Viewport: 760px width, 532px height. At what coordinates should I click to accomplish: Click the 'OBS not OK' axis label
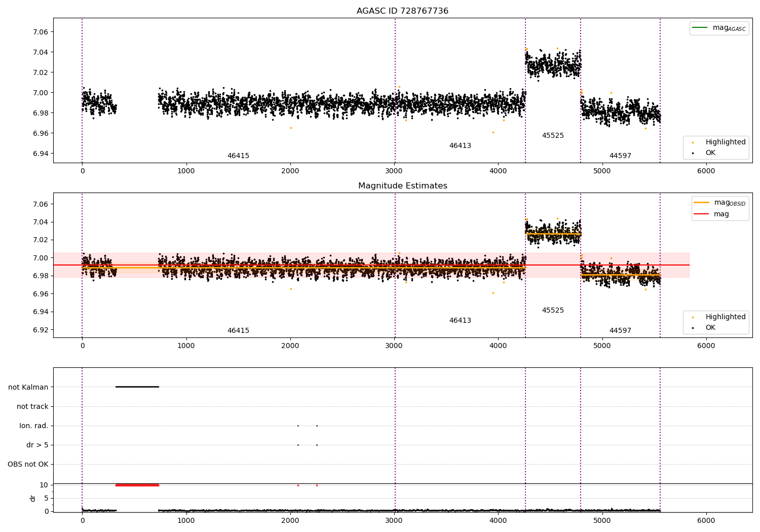(28, 464)
